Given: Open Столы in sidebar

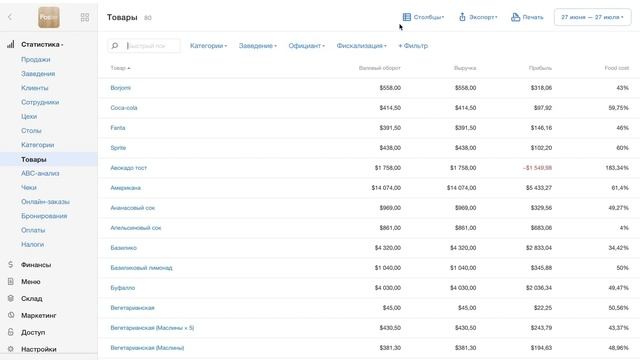Looking at the screenshot, I should pyautogui.click(x=31, y=131).
